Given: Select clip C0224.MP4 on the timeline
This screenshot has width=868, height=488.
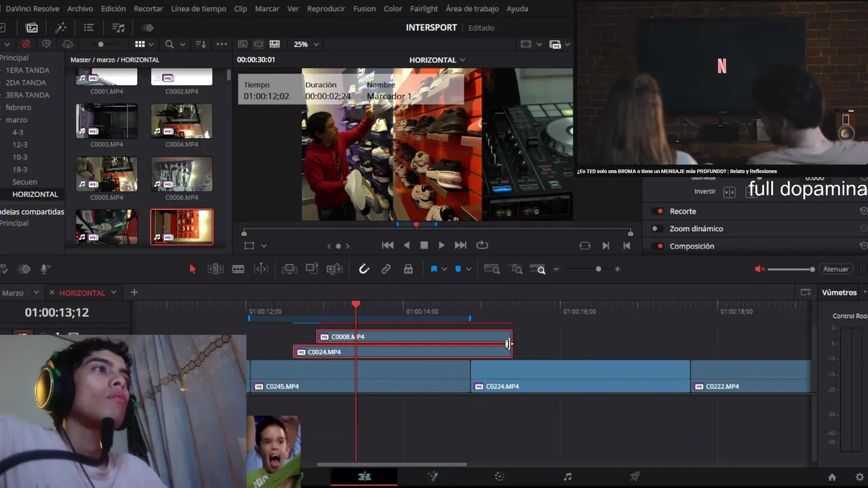Looking at the screenshot, I should 580,376.
